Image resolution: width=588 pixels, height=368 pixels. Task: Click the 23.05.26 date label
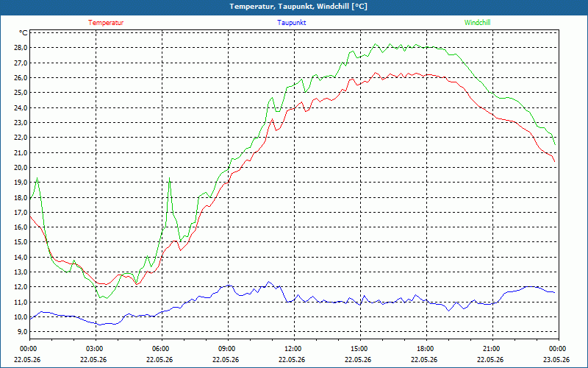pos(556,359)
